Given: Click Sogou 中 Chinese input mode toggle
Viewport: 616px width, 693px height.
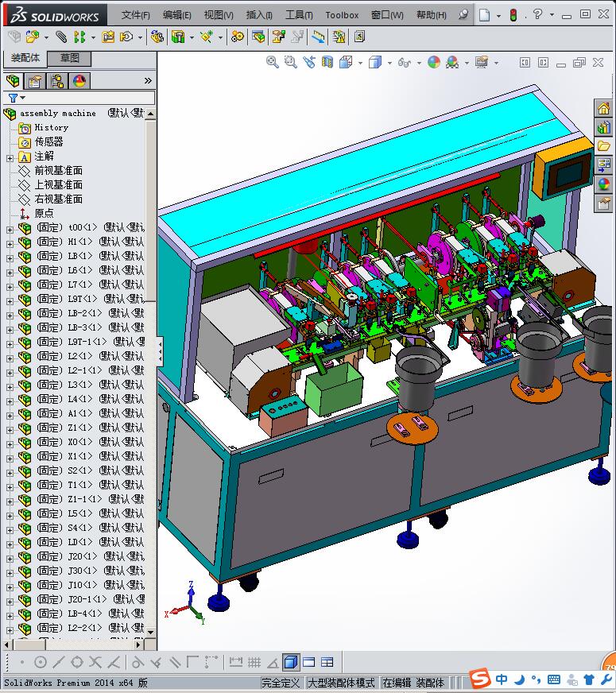Looking at the screenshot, I should [x=502, y=679].
